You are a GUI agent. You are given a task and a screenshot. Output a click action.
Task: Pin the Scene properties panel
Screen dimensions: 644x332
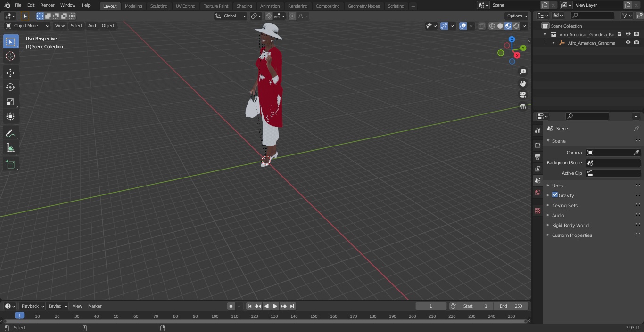(636, 129)
